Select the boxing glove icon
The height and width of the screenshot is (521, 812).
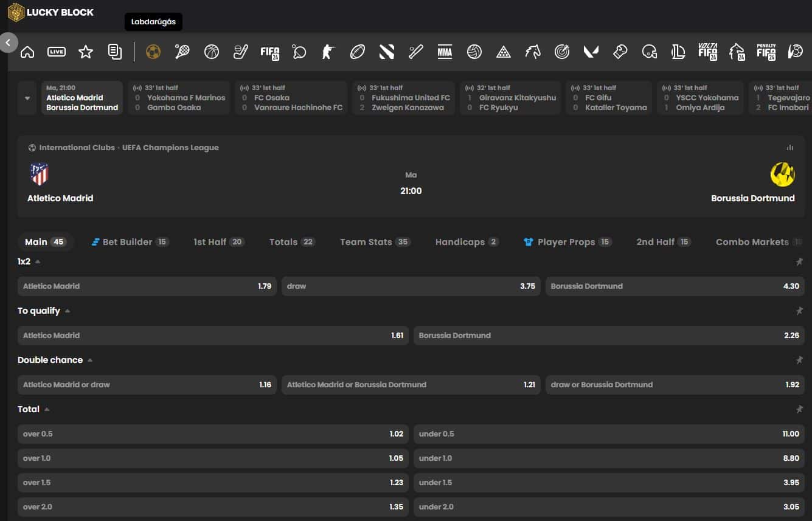point(620,52)
